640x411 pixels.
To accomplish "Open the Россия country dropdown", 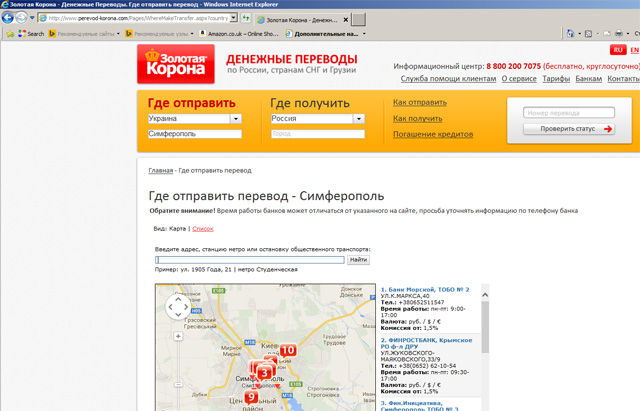I will [x=358, y=119].
